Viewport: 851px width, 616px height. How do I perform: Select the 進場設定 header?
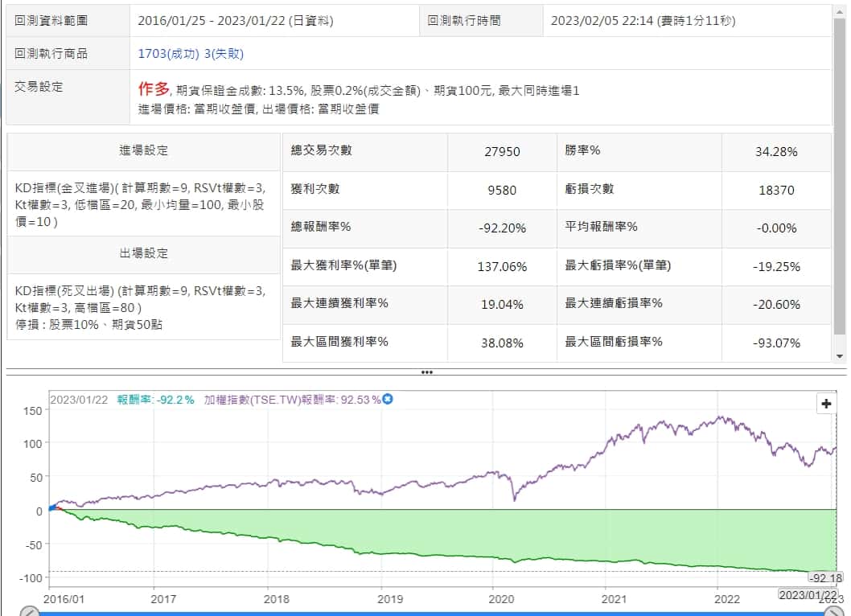pyautogui.click(x=143, y=151)
